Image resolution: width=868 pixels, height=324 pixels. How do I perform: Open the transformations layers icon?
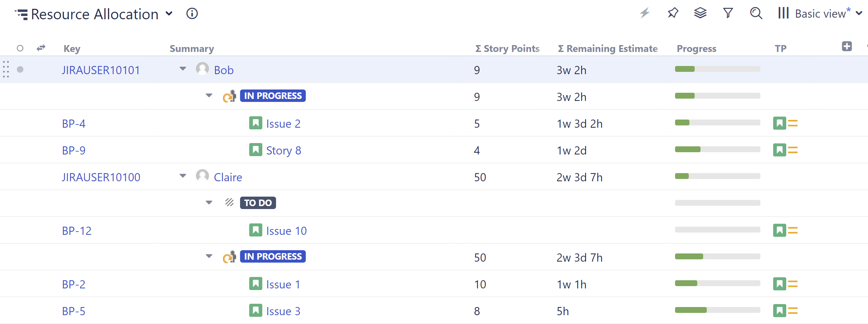700,13
